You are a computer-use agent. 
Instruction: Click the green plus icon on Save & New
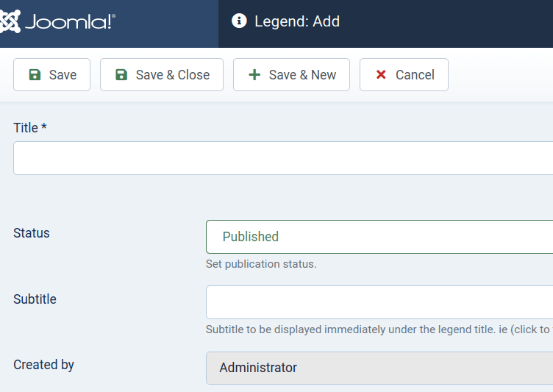(254, 75)
